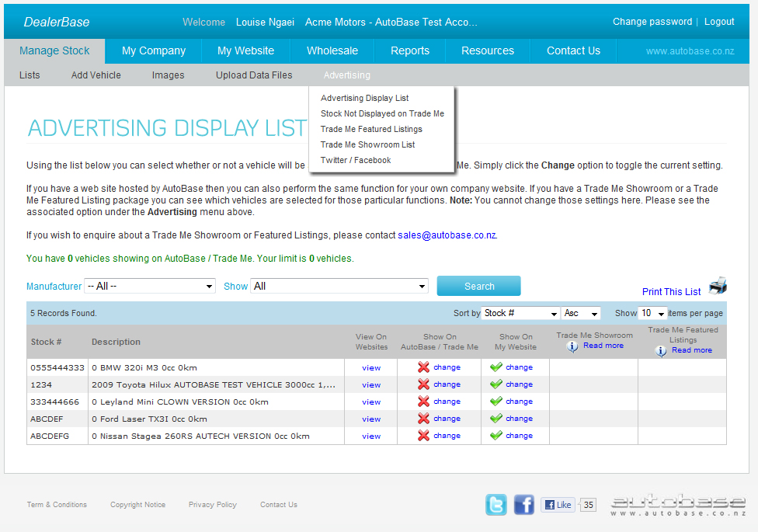This screenshot has width=758, height=532.
Task: Click the info icon under Trade Me Showroom
Action: 571,345
